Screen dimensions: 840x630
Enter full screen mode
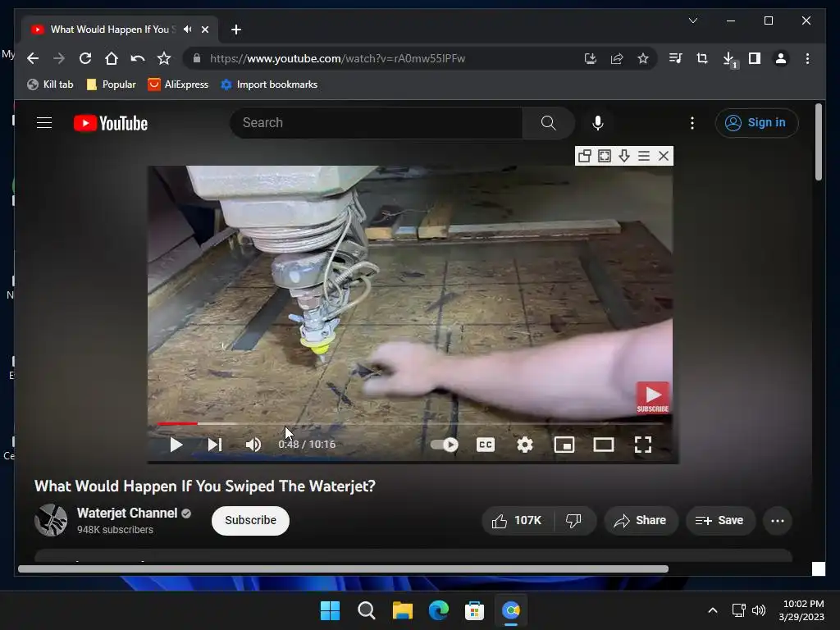pyautogui.click(x=643, y=445)
